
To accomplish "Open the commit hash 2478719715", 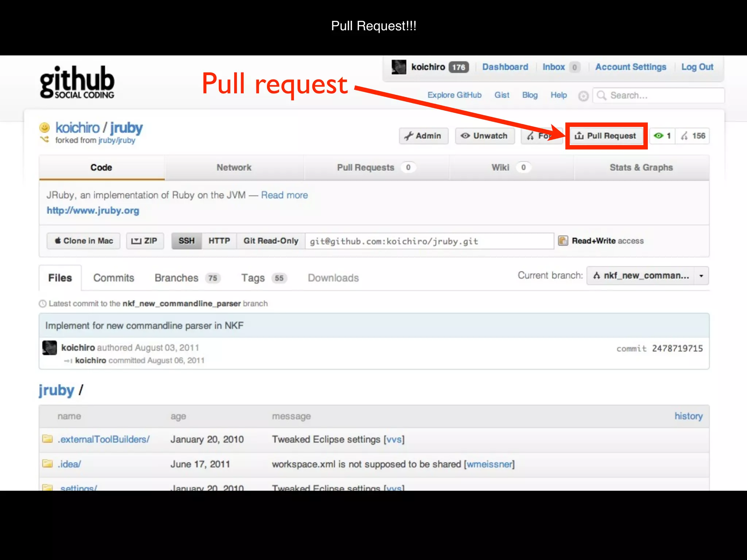I will pos(677,349).
